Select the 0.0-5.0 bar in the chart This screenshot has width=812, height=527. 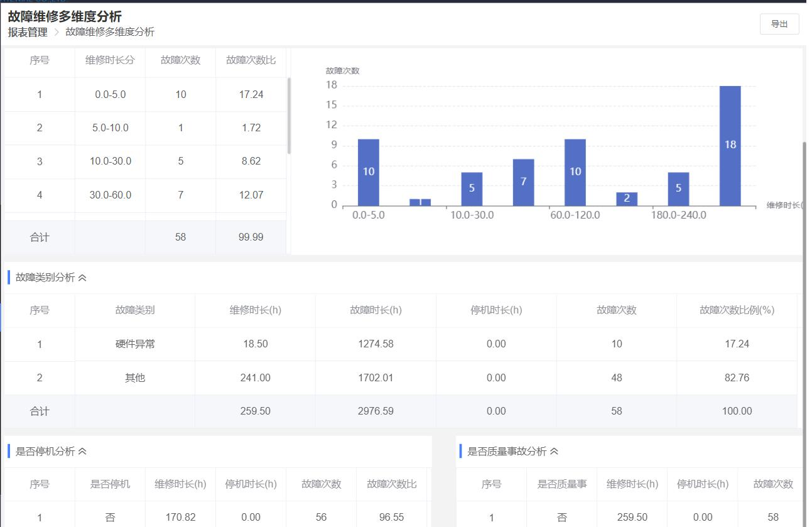(368, 172)
